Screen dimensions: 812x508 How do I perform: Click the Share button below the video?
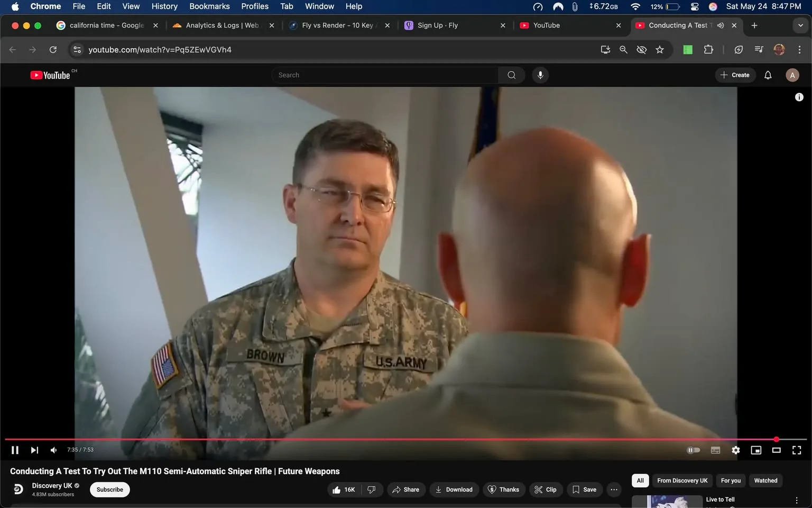click(406, 489)
